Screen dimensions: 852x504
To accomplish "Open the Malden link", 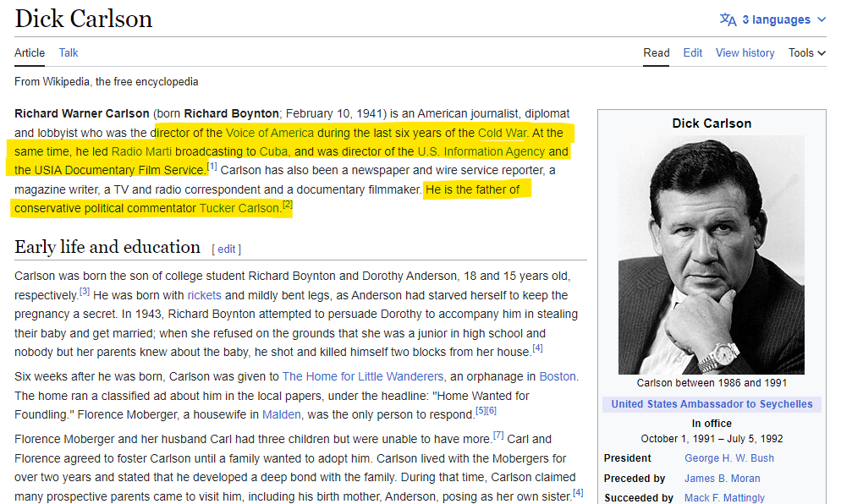I will click(282, 414).
